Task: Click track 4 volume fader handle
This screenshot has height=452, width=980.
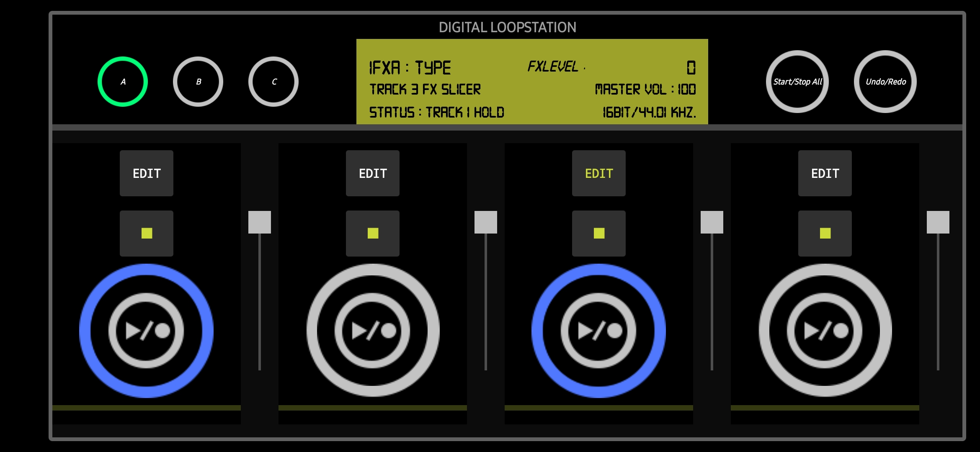Action: (x=938, y=222)
